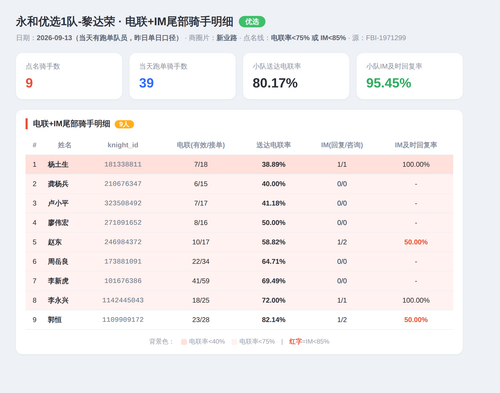Viewport: 500px width, 393px height.
Task: Click the 18/25 call count cell
Action: 201,300
